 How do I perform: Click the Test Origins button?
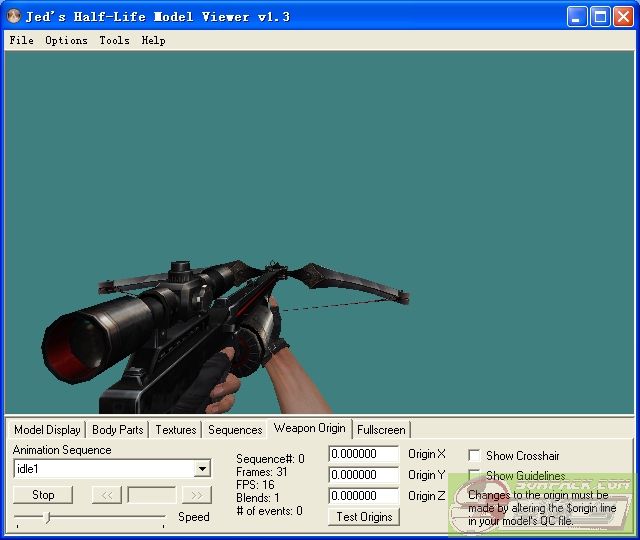click(x=364, y=517)
